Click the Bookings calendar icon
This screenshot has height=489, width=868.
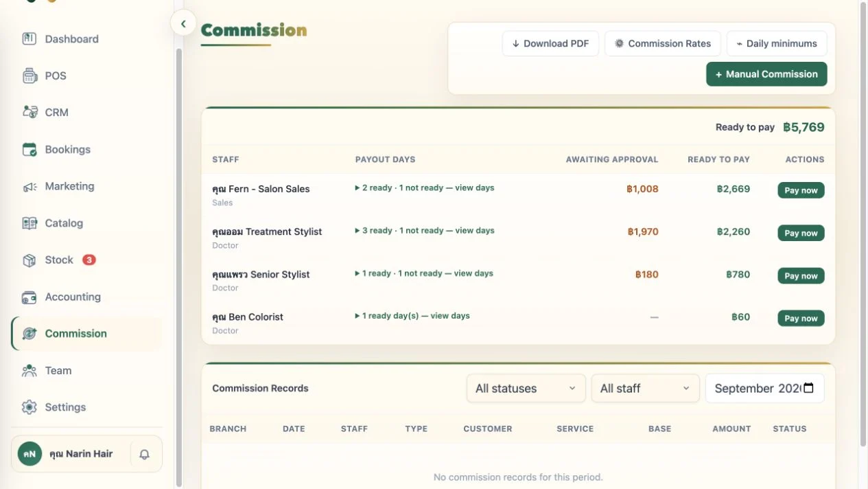pyautogui.click(x=29, y=149)
